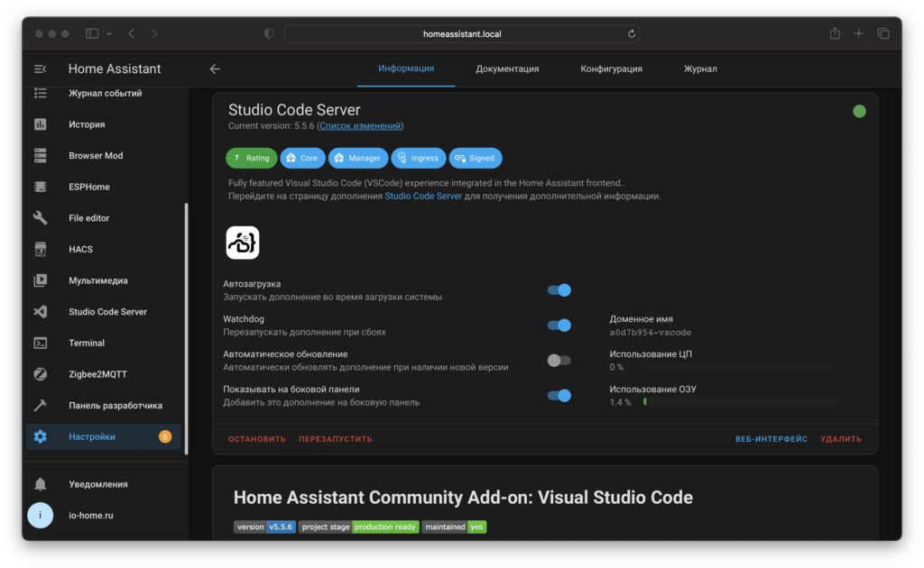Click the project stage production ready badge
Viewport: 924px width, 568px height.
[x=358, y=527]
